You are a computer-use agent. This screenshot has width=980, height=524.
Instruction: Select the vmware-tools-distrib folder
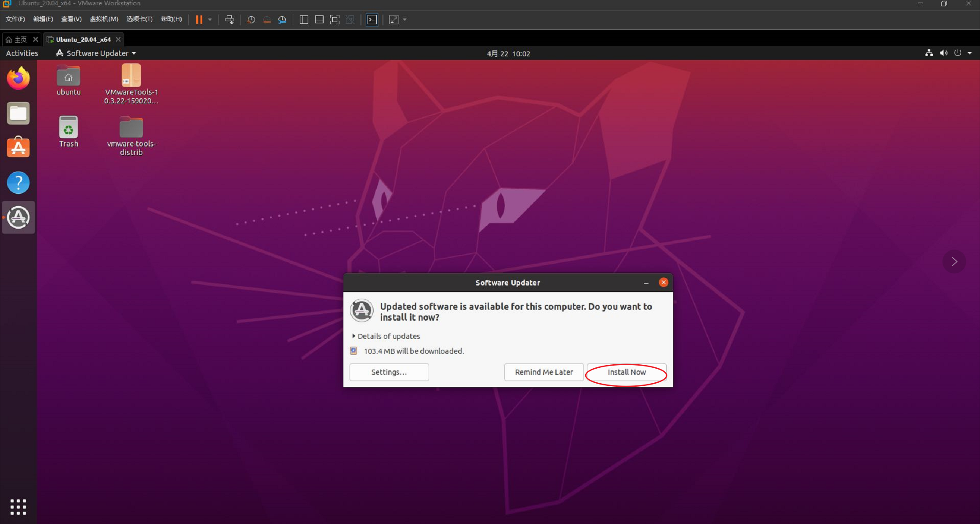pyautogui.click(x=131, y=136)
